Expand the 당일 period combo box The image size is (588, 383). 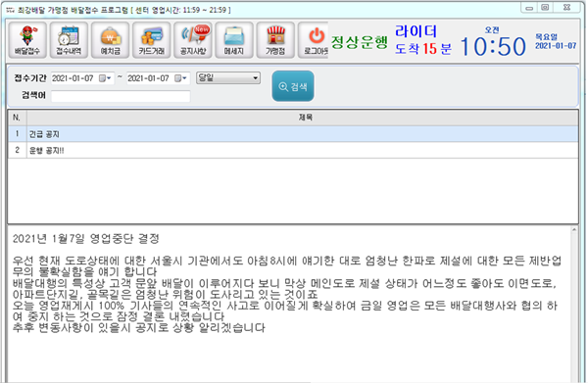tap(228, 78)
